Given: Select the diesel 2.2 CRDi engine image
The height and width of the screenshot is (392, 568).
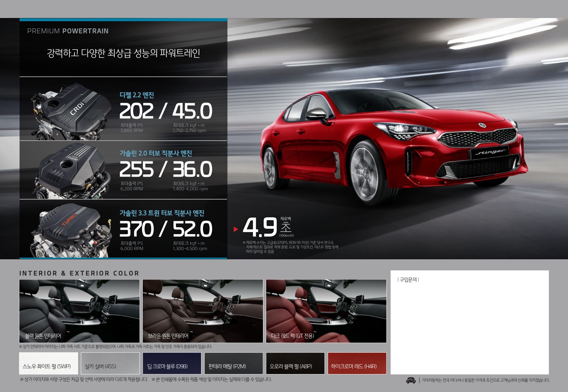Looking at the screenshot, I should click(x=70, y=111).
